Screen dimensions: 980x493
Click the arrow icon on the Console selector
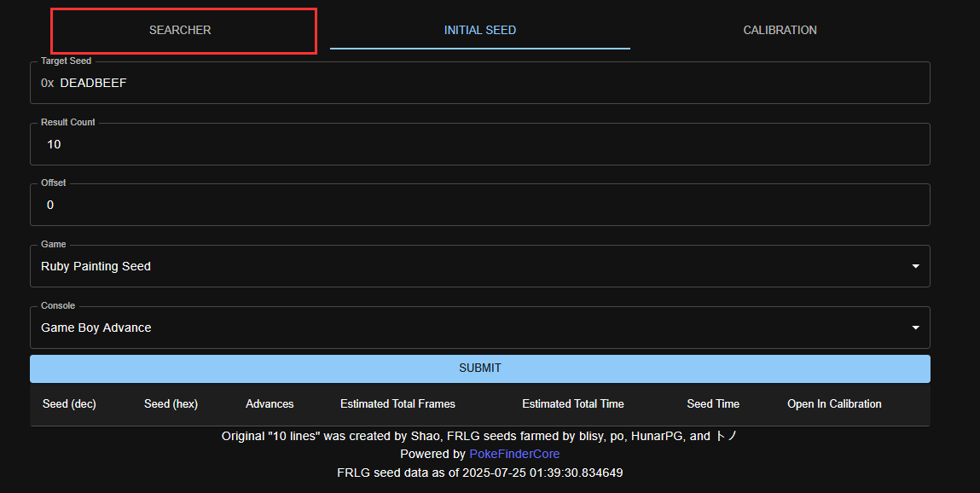point(915,328)
